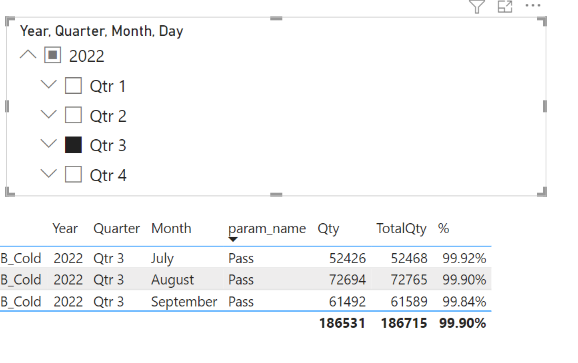Viewport: 578px width, 363px height.
Task: Sort table by Month column header
Action: (171, 228)
